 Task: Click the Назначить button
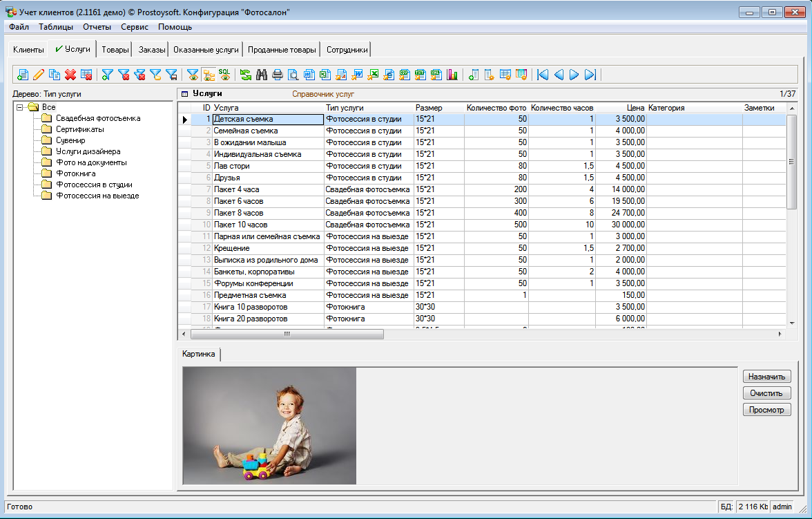coord(766,377)
